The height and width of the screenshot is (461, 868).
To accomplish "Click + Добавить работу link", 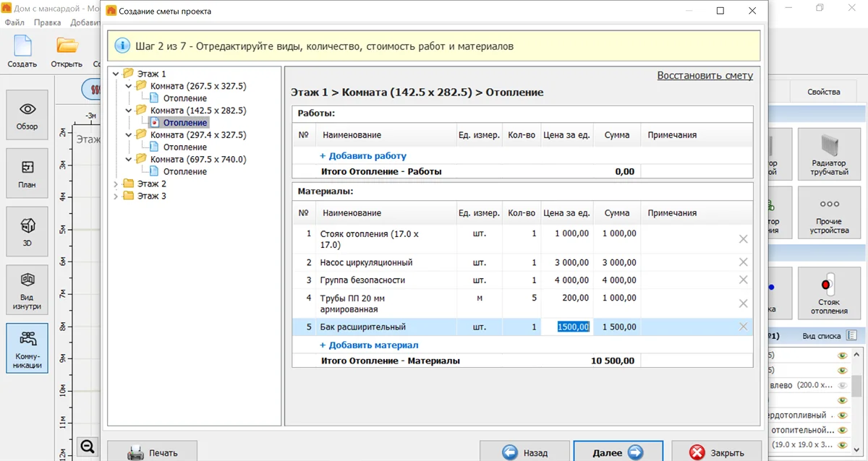I will point(363,155).
